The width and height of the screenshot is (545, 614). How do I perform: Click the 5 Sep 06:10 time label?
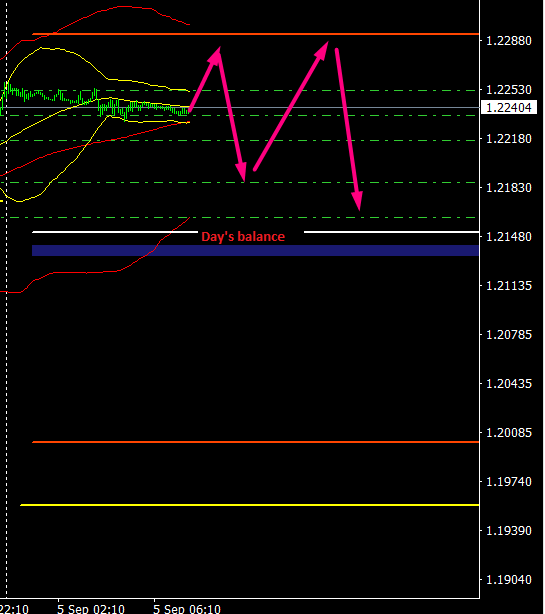coord(187,609)
